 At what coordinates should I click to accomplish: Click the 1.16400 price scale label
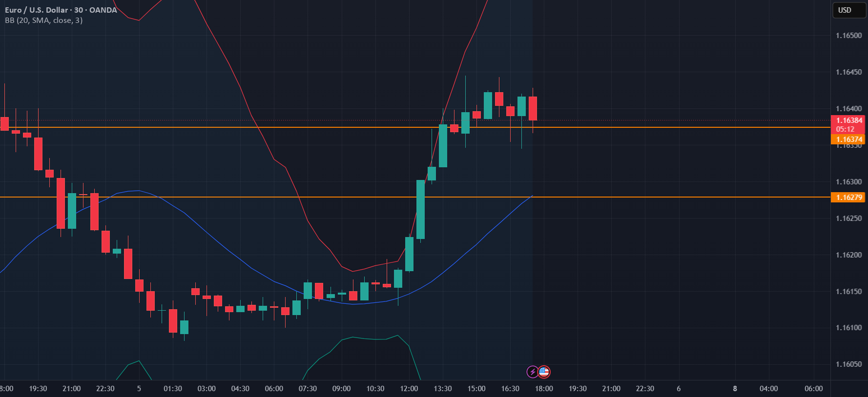pyautogui.click(x=848, y=109)
